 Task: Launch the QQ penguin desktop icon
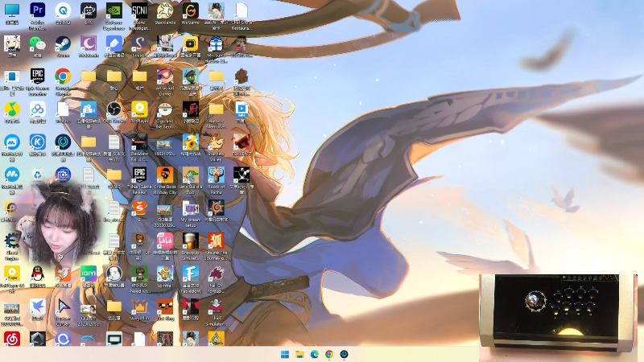click(37, 274)
